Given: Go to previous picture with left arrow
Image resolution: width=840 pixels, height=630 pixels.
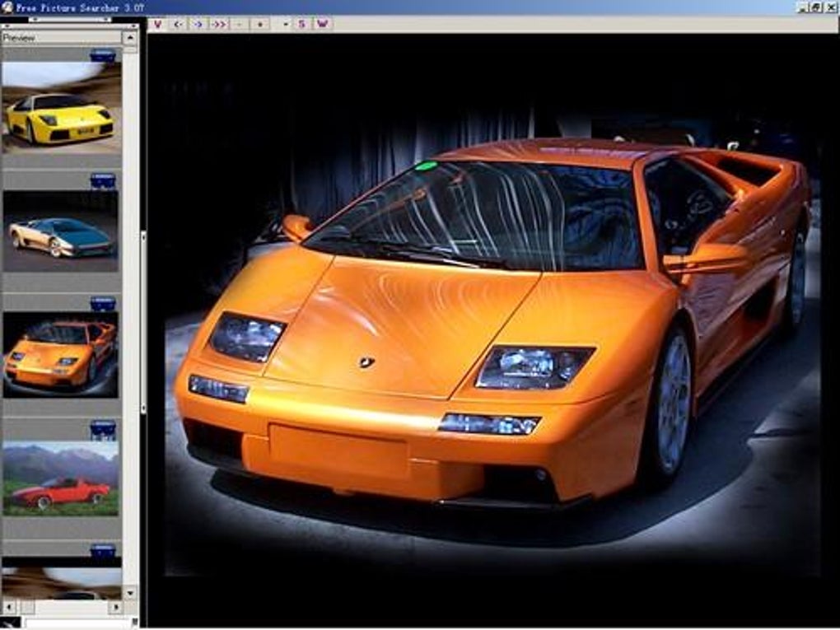Looking at the screenshot, I should pyautogui.click(x=177, y=24).
